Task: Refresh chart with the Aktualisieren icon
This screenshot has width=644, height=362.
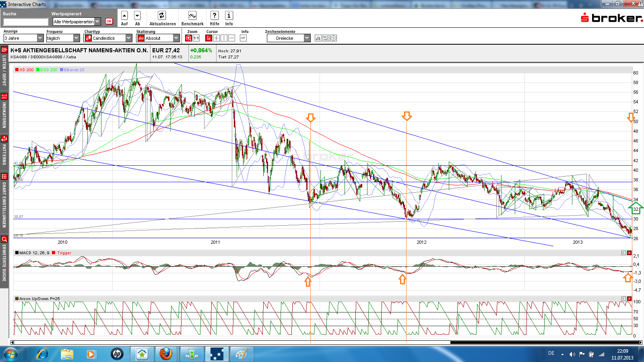Action: 162,15
